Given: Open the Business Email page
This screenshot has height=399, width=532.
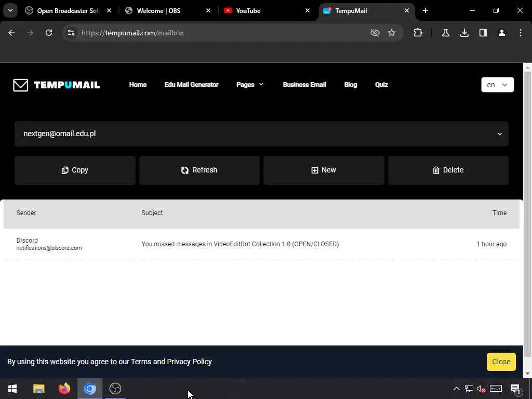Looking at the screenshot, I should [304, 85].
